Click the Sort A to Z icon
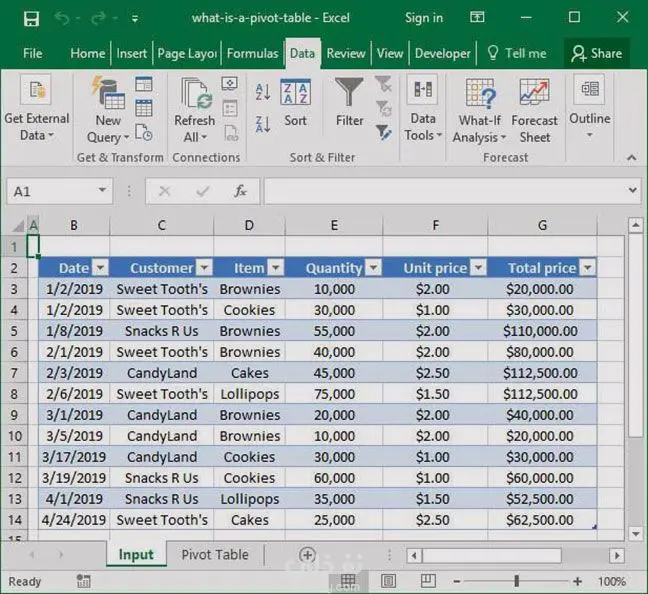 pos(263,93)
